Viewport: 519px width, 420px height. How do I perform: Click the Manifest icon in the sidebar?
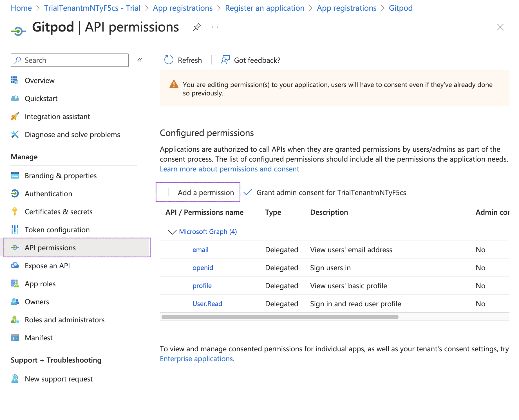[15, 338]
